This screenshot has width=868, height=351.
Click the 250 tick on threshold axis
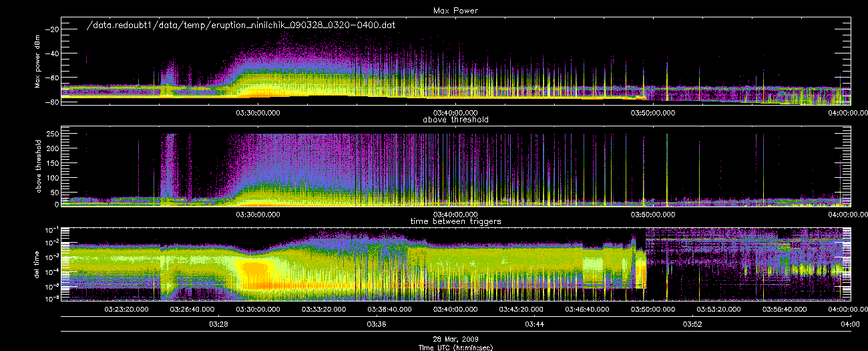[51, 134]
